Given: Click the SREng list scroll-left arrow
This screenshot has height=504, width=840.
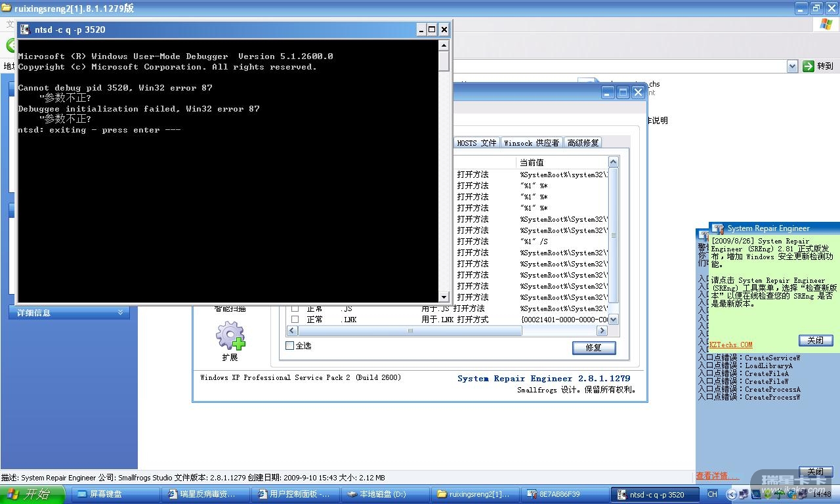Looking at the screenshot, I should pos(293,331).
